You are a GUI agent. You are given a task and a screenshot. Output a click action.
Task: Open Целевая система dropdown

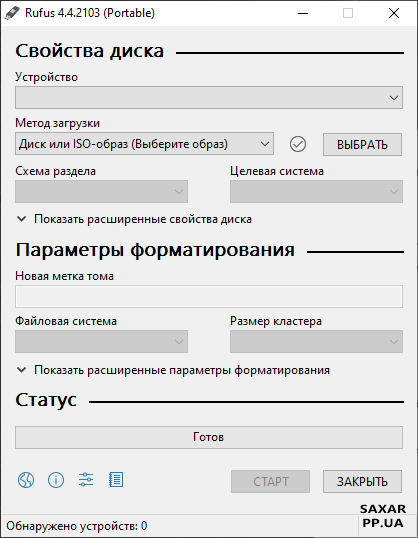[316, 191]
